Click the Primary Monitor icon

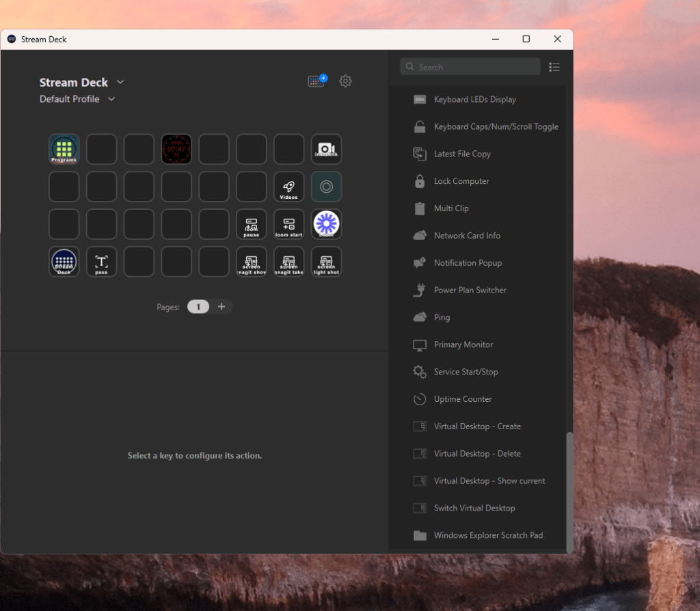click(420, 345)
